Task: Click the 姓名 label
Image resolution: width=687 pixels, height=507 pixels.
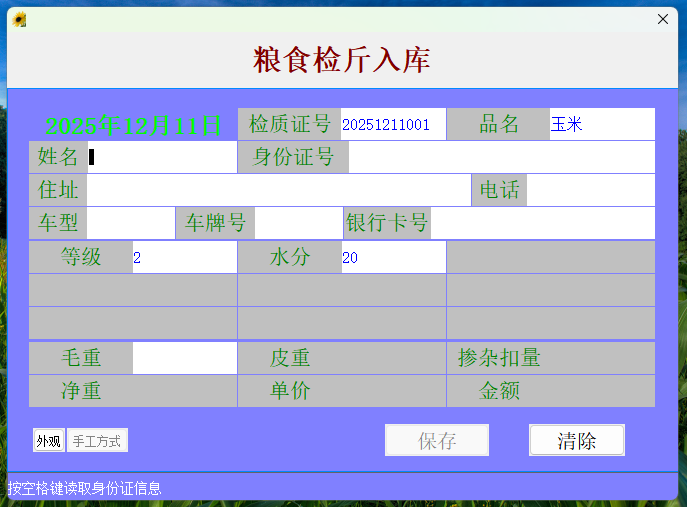Action: [x=58, y=157]
